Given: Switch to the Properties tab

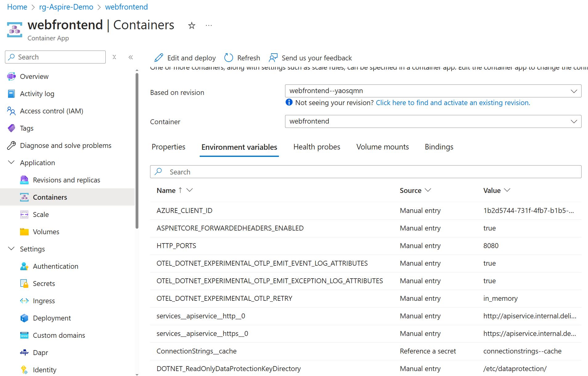Looking at the screenshot, I should [x=168, y=147].
